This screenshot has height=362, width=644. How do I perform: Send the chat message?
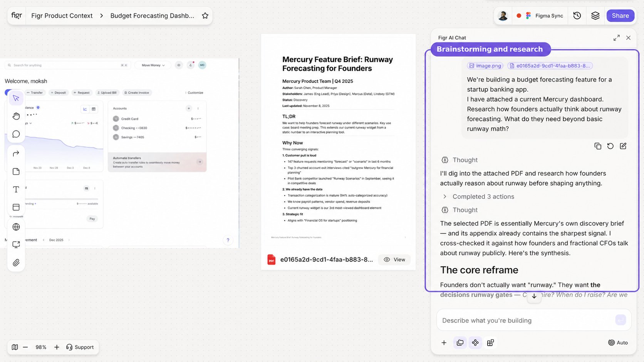pyautogui.click(x=621, y=320)
